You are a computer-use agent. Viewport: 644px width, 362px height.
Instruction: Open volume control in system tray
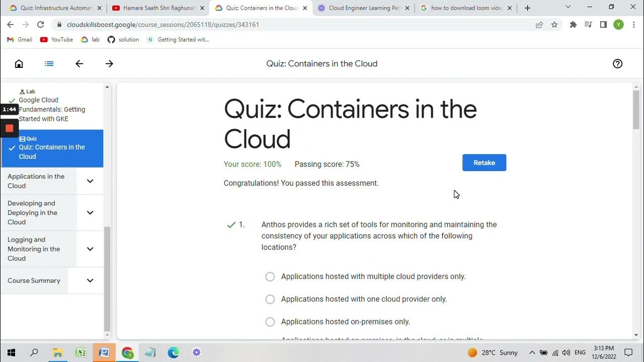point(566,353)
